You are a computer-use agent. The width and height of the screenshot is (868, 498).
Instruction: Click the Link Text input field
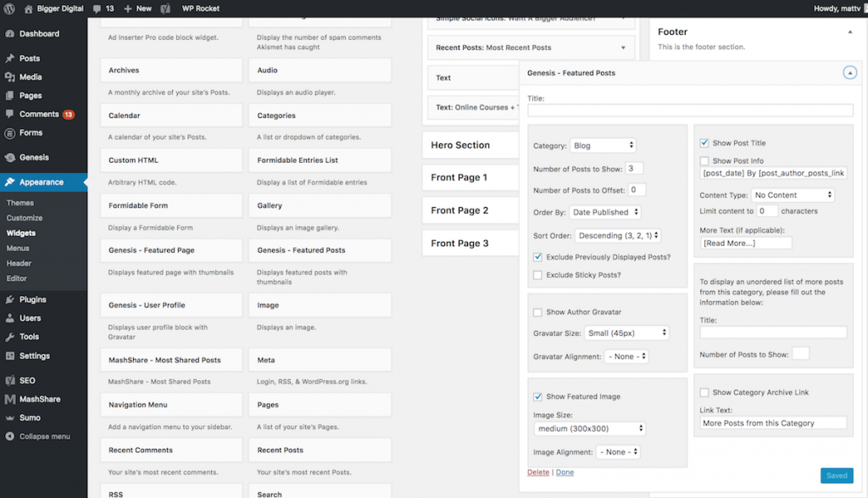(x=773, y=423)
